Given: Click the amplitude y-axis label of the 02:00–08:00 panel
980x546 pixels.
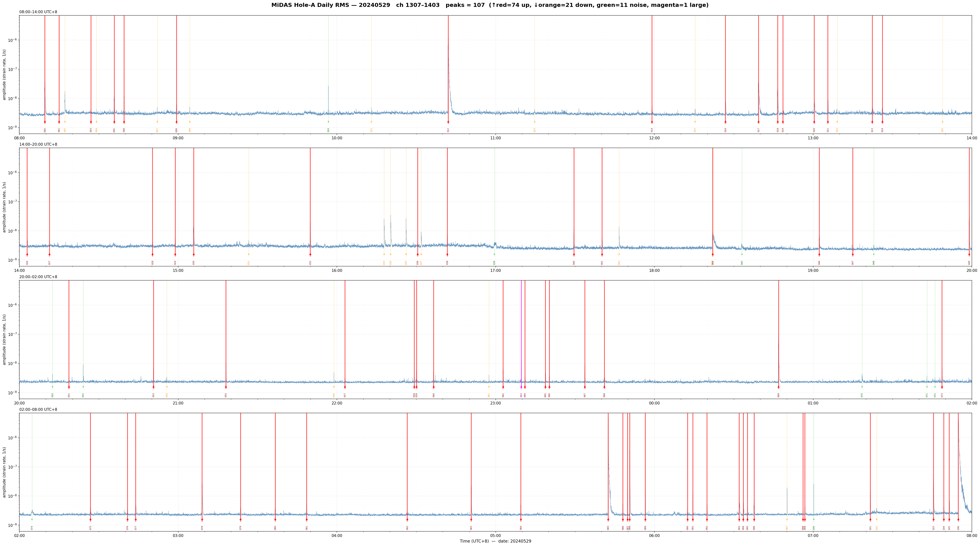Looking at the screenshot, I should click(x=5, y=472).
